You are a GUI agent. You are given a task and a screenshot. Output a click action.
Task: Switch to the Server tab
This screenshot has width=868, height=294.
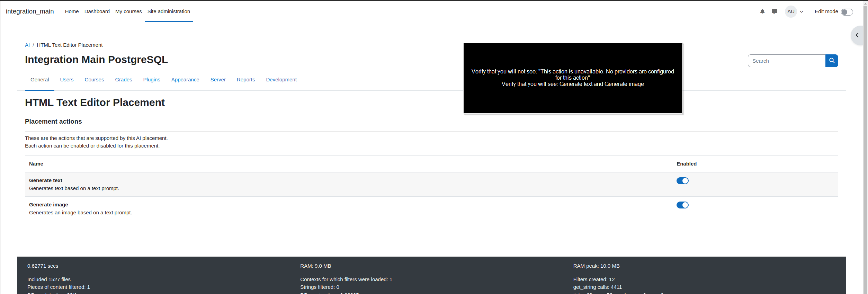tap(218, 80)
